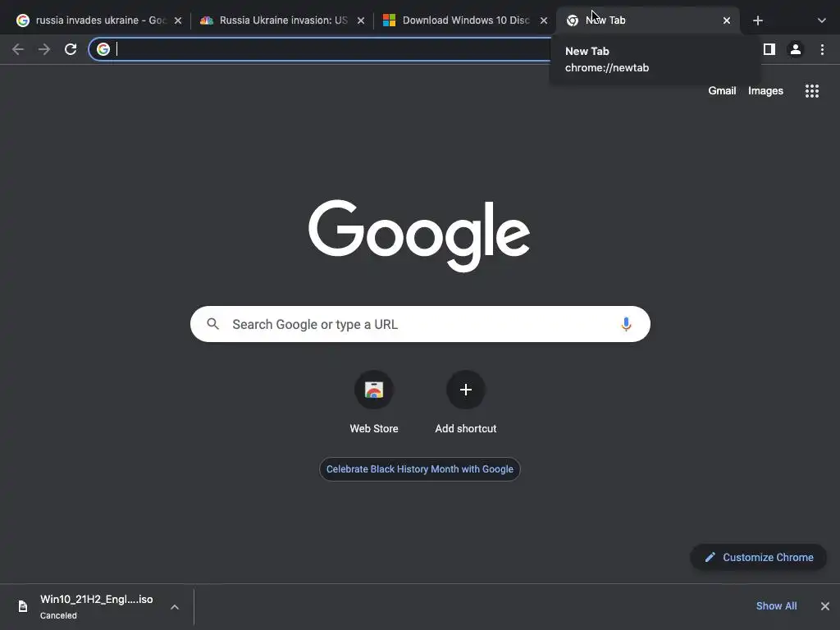The image size is (840, 630).
Task: Switch to Russia Ukraine invasion: US tab
Action: [282, 21]
